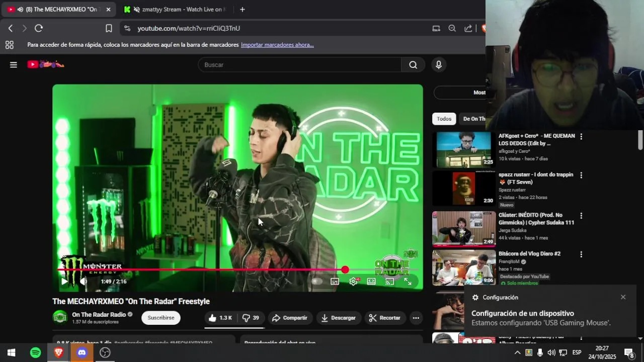Click the Descargar download button
644x362 pixels.
tap(339, 318)
